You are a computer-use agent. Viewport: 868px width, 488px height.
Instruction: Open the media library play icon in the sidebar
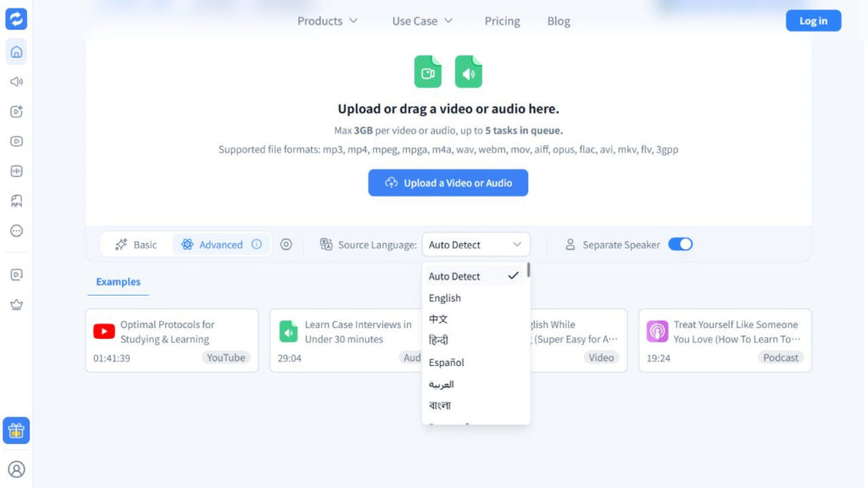(x=17, y=275)
